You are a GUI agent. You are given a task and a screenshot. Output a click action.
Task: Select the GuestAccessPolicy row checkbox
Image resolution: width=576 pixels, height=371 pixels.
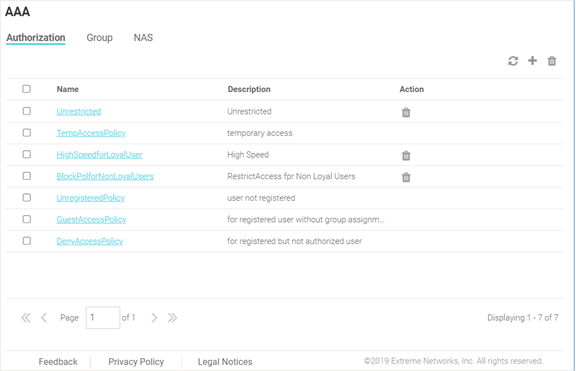tap(26, 219)
